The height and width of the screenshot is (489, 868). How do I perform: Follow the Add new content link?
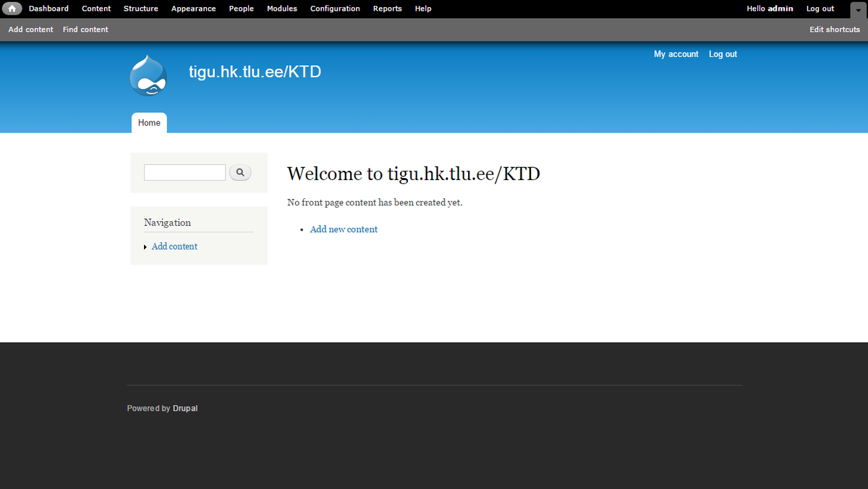[344, 229]
